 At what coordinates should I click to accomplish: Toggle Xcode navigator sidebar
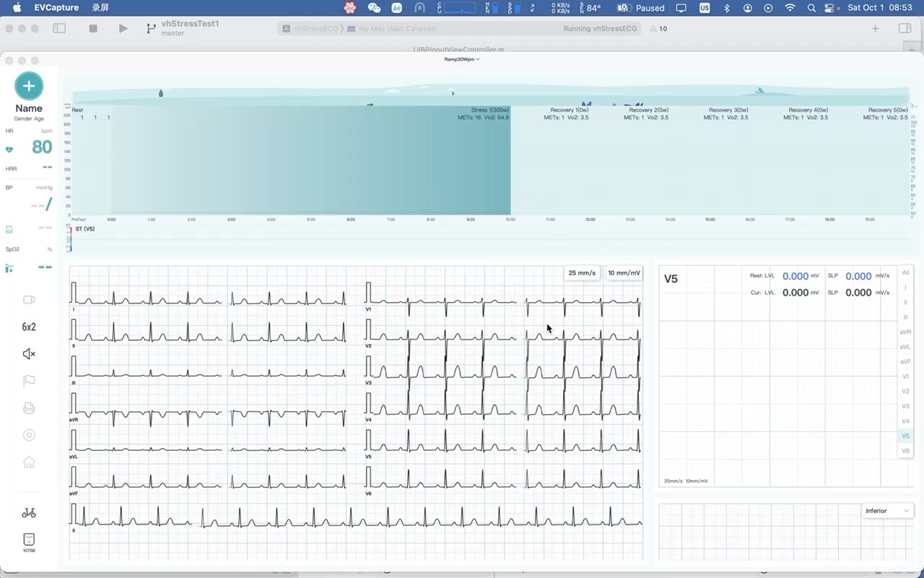click(x=59, y=28)
